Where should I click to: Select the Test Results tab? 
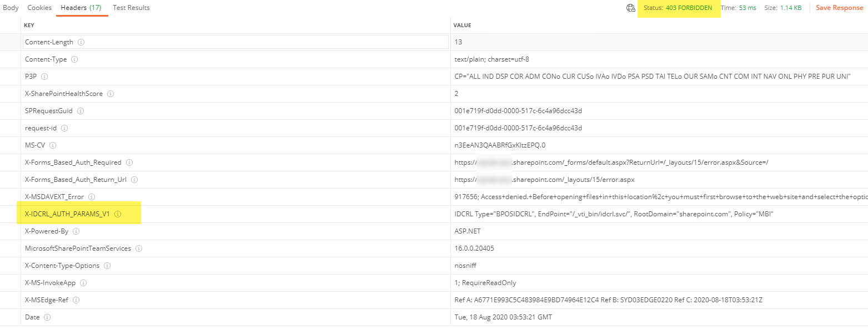tap(131, 8)
